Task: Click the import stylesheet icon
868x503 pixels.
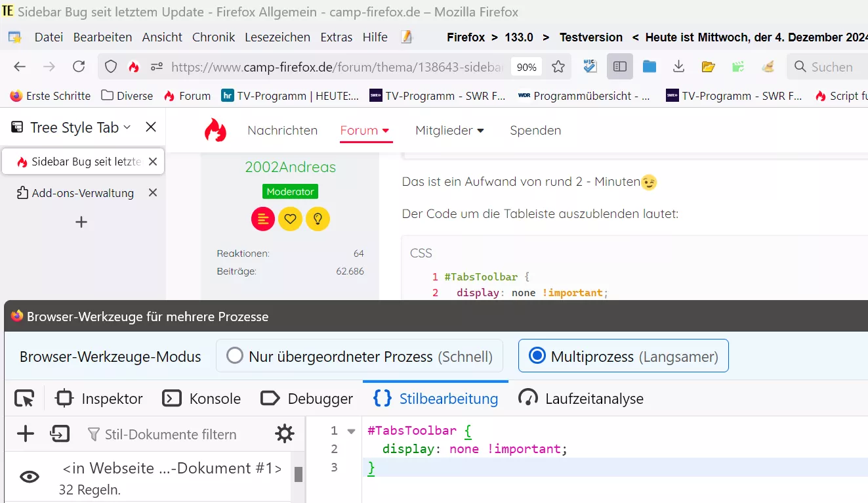Action: 60,433
